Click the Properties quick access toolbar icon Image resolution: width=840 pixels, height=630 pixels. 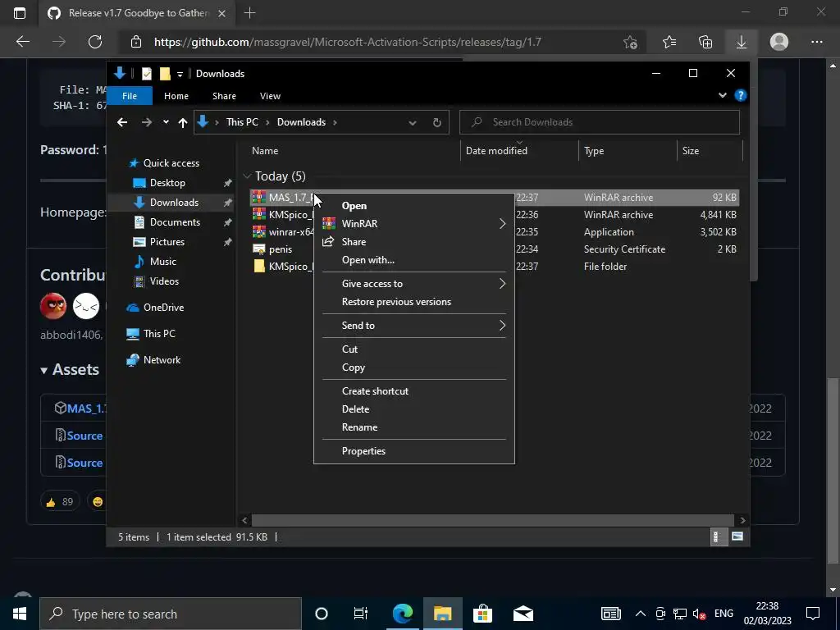pyautogui.click(x=146, y=73)
